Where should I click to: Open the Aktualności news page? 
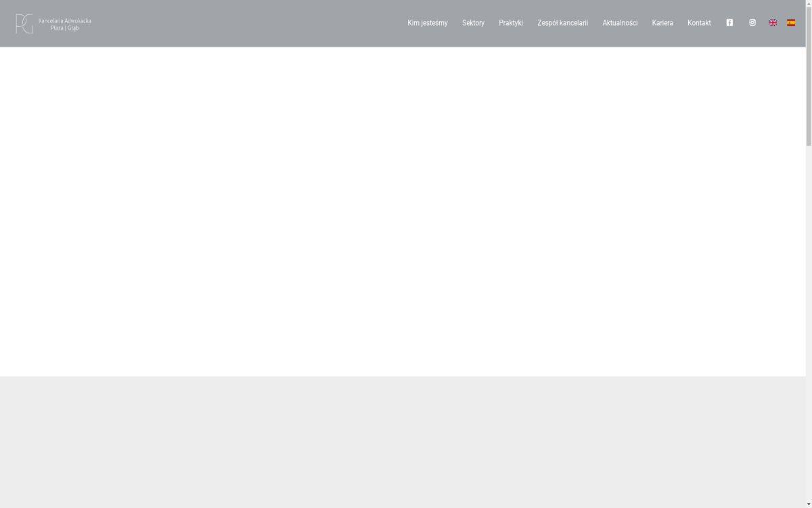620,23
